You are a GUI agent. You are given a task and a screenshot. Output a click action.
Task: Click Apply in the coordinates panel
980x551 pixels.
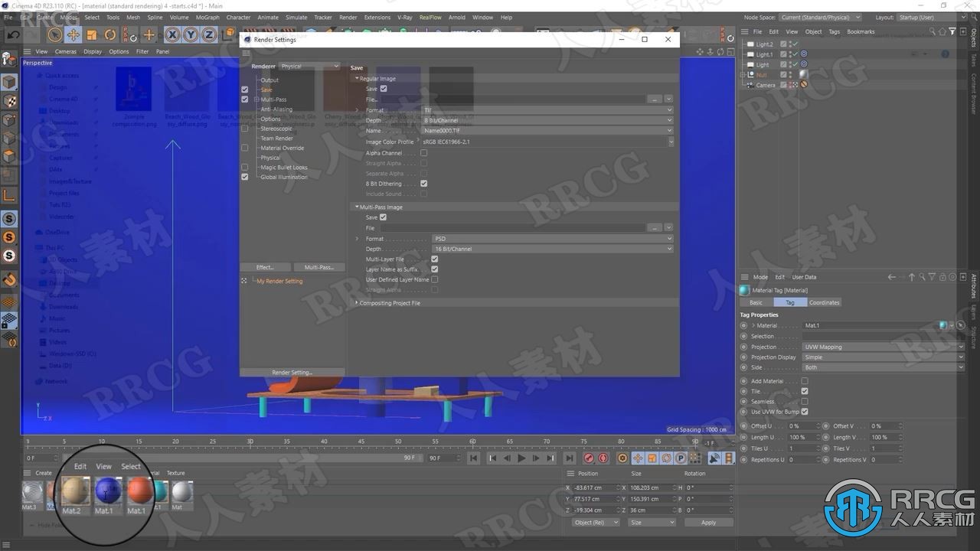click(x=708, y=523)
